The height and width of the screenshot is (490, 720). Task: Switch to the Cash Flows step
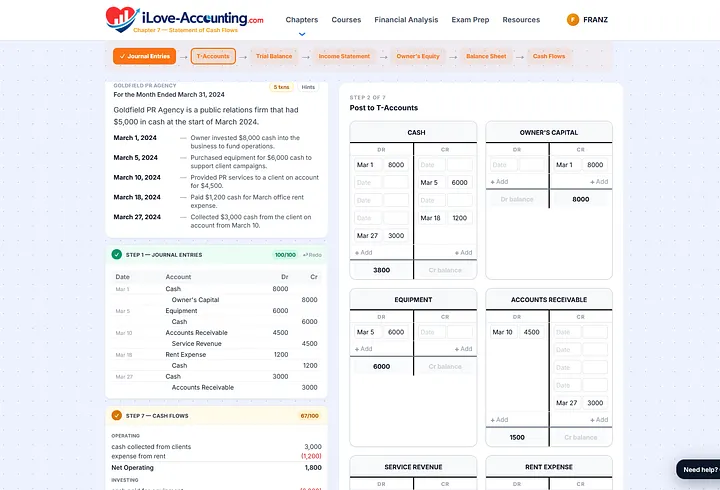pyautogui.click(x=549, y=56)
